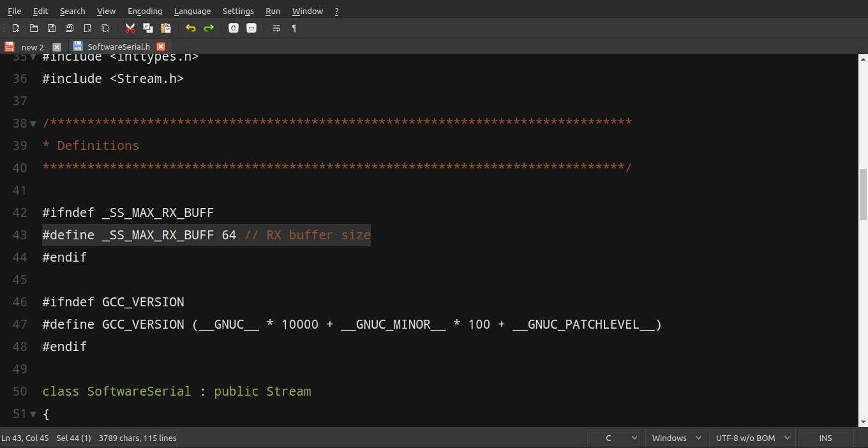This screenshot has width=868, height=448.
Task: Open the Encoding menu
Action: click(x=145, y=11)
